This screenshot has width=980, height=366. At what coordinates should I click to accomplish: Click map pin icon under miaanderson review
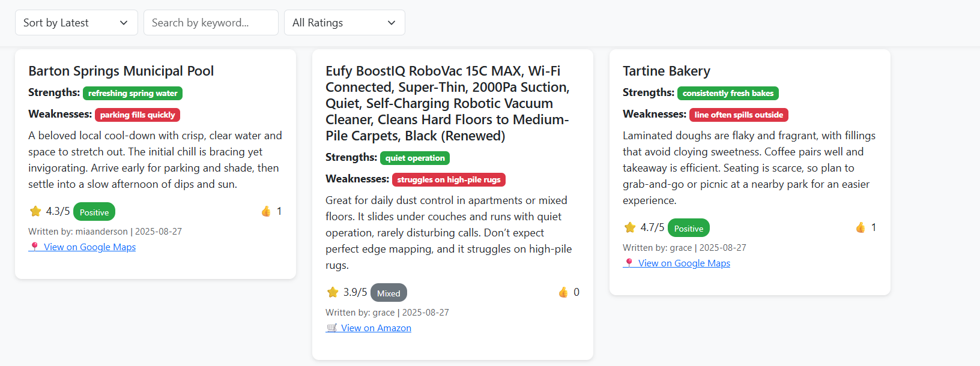34,247
